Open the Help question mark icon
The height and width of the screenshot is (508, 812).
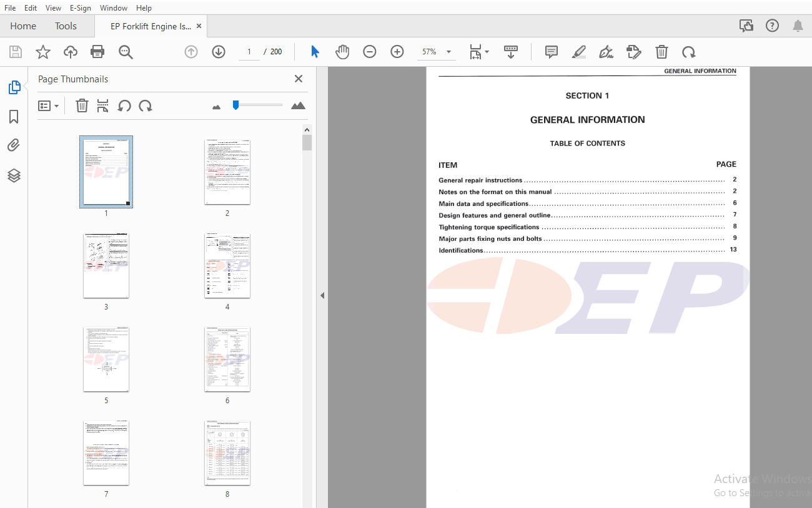[772, 26]
